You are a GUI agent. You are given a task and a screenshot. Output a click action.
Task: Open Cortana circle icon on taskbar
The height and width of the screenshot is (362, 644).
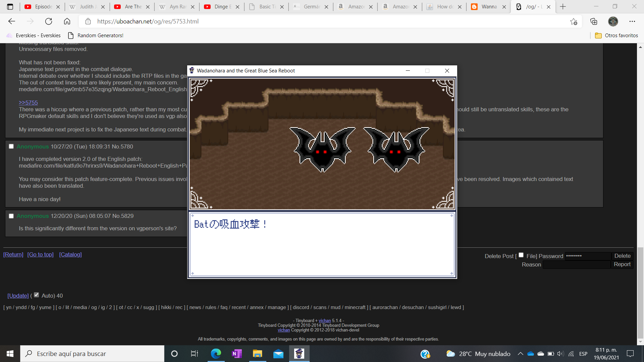coord(174,354)
